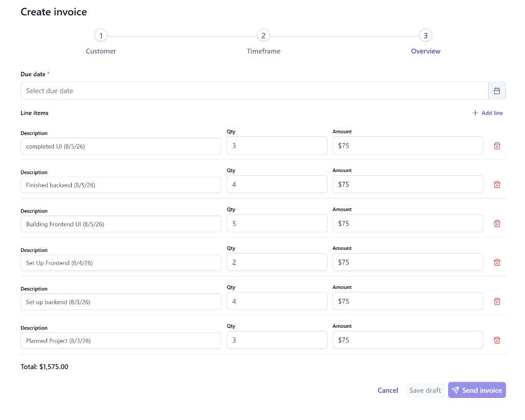Edit the 'Planned Project (8/3/26)' description field
This screenshot has height=420, width=525.
pyautogui.click(x=121, y=341)
